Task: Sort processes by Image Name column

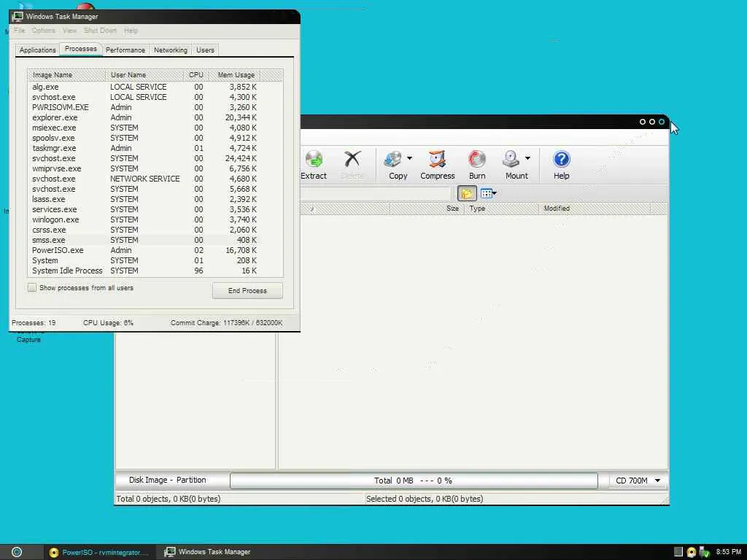Action: [66, 75]
